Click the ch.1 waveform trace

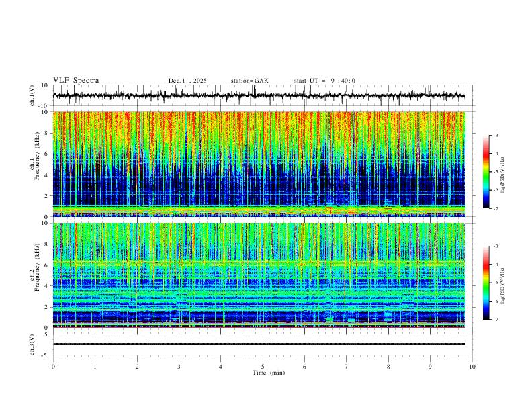(259, 95)
